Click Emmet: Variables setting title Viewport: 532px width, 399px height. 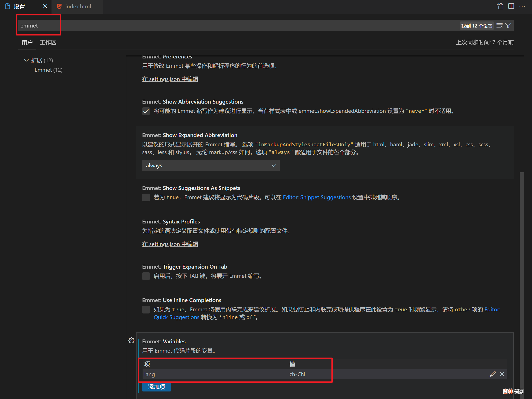click(164, 342)
